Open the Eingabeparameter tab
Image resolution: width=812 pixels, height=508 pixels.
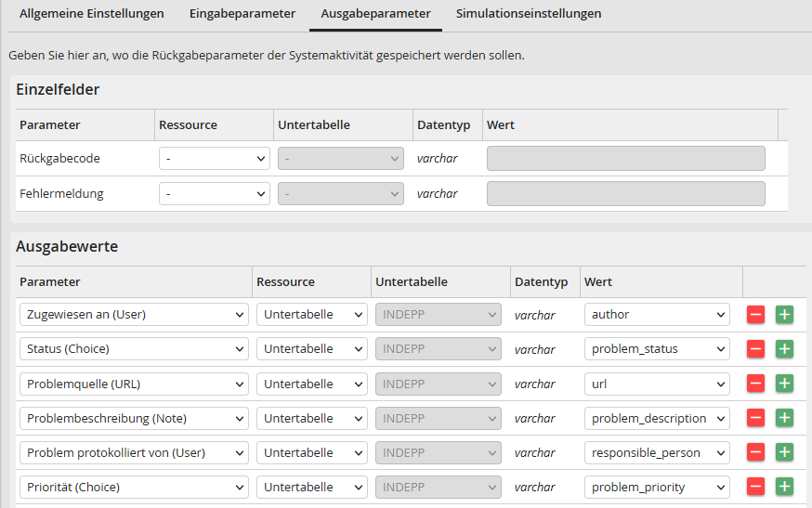coord(242,13)
